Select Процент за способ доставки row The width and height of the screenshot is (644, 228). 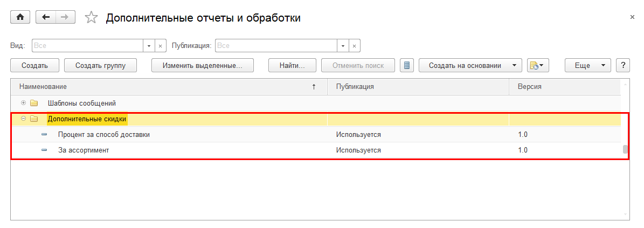click(104, 135)
